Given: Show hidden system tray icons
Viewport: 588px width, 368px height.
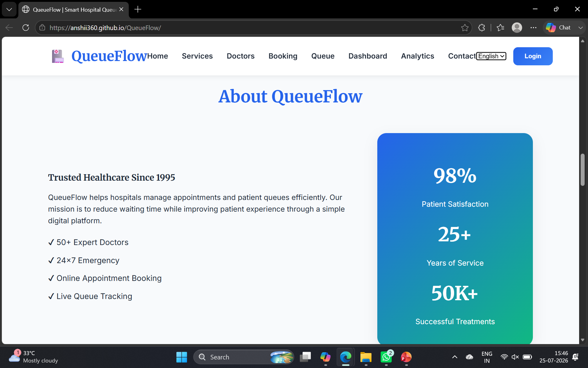Looking at the screenshot, I should 455,357.
